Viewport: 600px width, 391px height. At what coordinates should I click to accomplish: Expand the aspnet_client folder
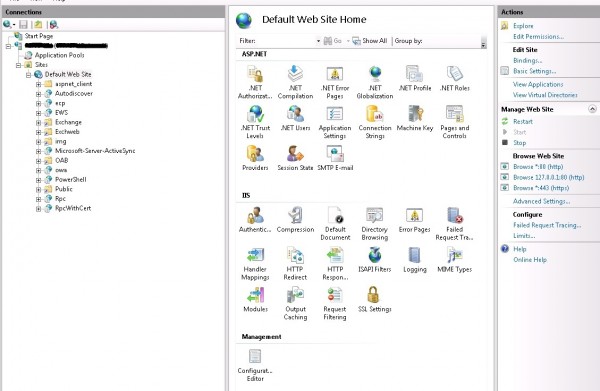click(38, 84)
